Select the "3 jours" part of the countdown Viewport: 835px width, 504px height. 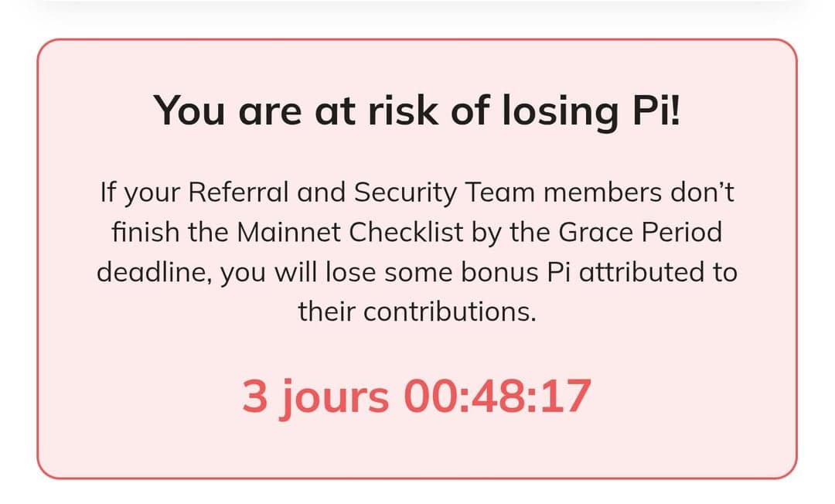coord(315,398)
